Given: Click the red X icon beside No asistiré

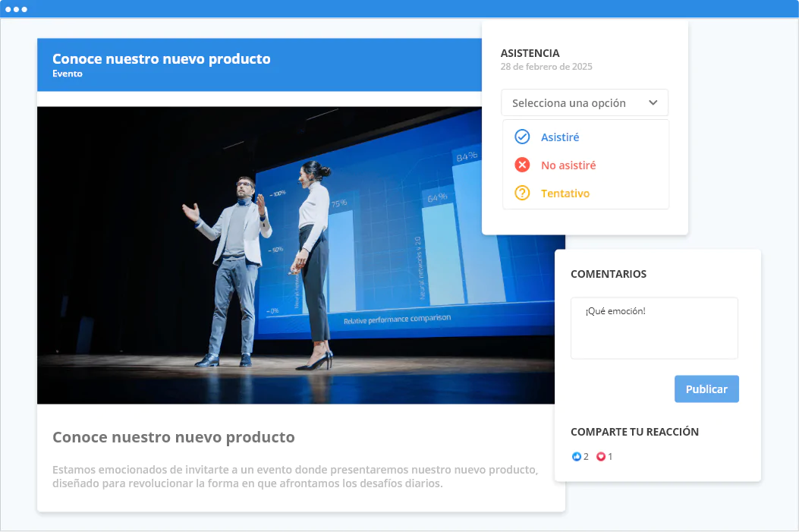Looking at the screenshot, I should coord(522,165).
